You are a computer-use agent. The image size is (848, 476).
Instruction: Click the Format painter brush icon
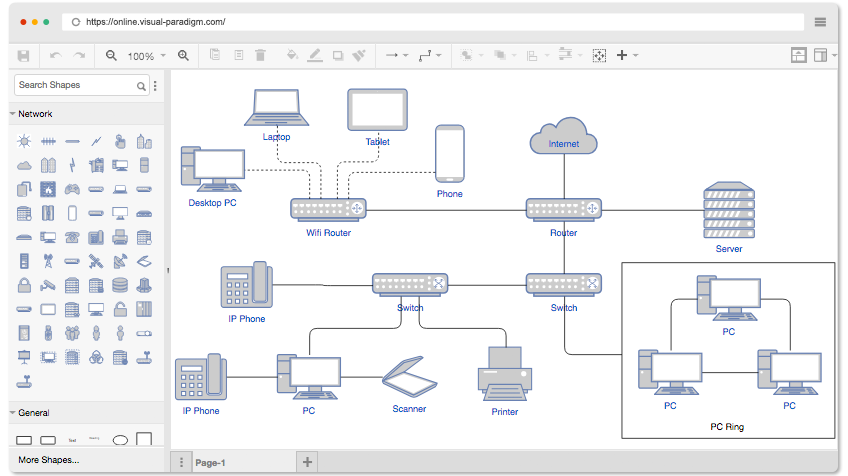click(359, 55)
